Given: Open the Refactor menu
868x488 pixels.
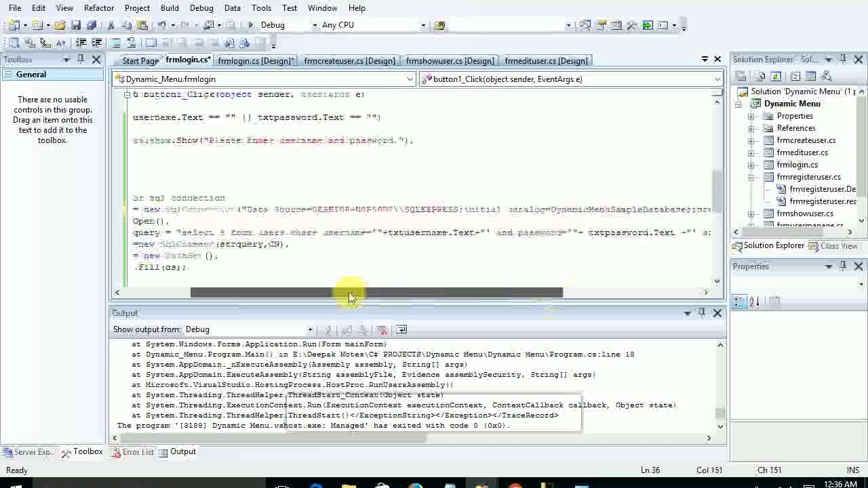Looking at the screenshot, I should [99, 7].
